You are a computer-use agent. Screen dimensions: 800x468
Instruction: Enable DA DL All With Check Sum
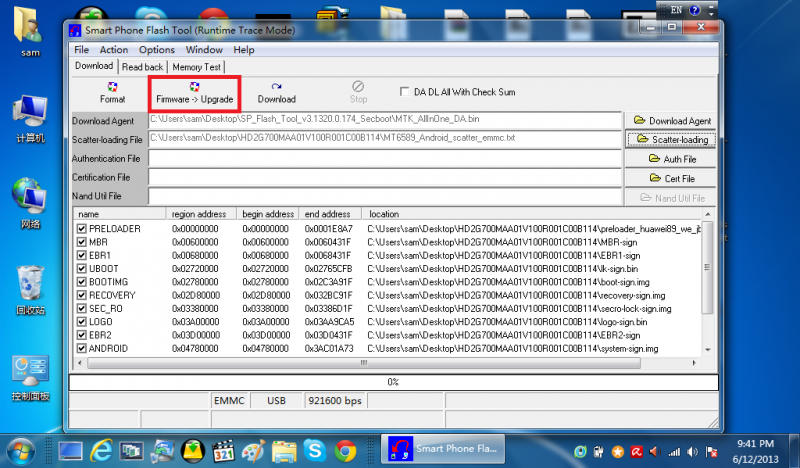coord(405,92)
